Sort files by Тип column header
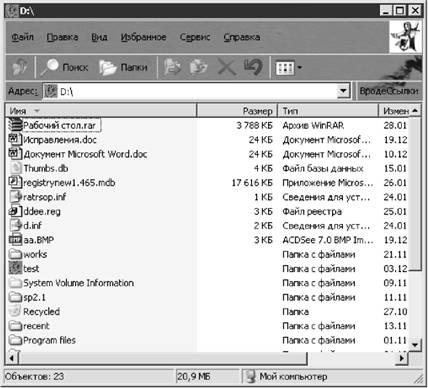428x388 pixels. point(328,111)
